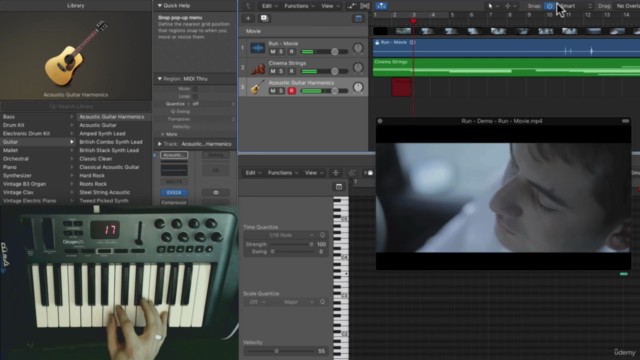Solo the Run - Movie track

click(281, 52)
